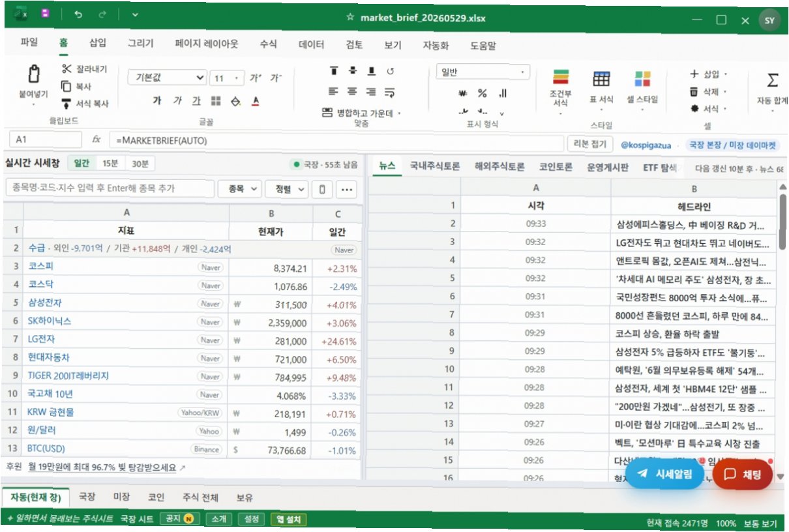This screenshot has width=789, height=532.
Task: Click 리본 접기 button
Action: 590,143
